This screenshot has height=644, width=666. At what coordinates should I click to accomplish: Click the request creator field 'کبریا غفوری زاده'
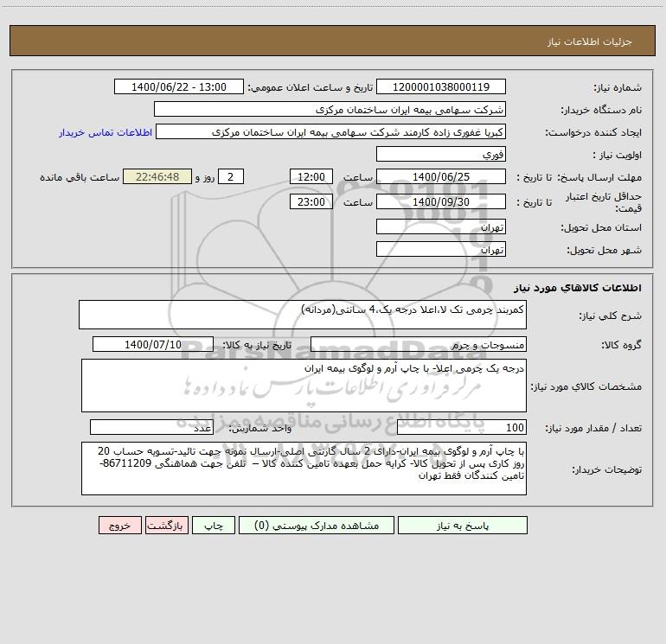pyautogui.click(x=331, y=131)
